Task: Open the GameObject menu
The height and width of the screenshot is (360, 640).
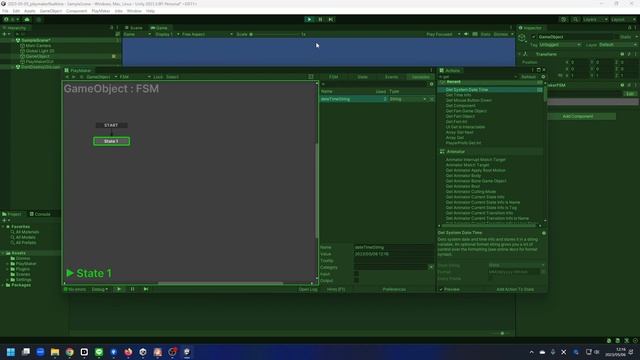Action: 51,11
